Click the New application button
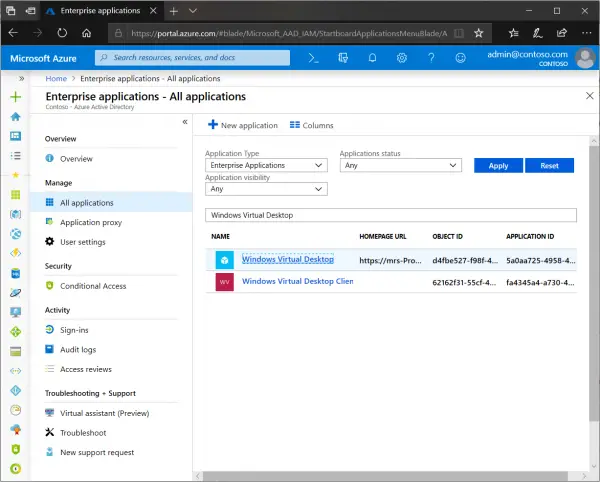600x482 pixels. pyautogui.click(x=243, y=125)
